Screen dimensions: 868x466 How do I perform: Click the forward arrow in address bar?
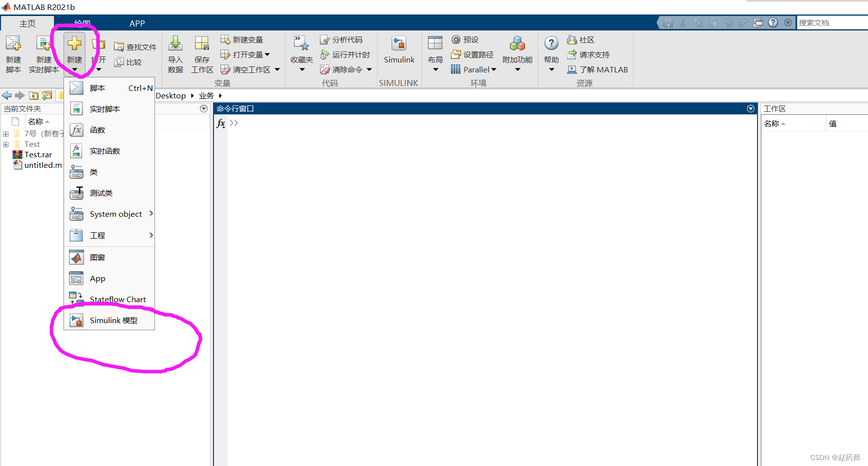pos(20,95)
